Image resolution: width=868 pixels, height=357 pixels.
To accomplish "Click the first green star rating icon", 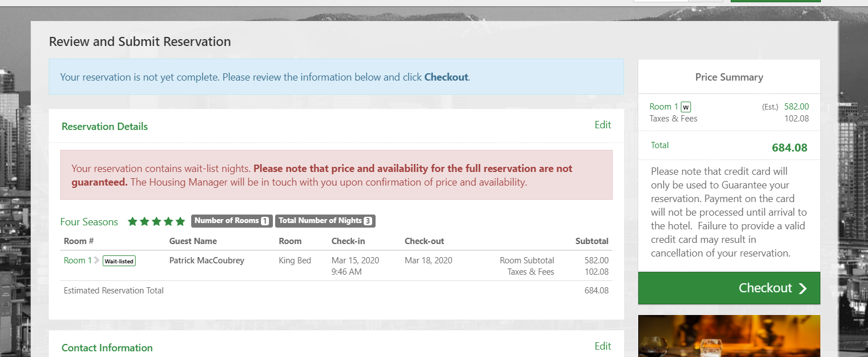I will [x=133, y=221].
